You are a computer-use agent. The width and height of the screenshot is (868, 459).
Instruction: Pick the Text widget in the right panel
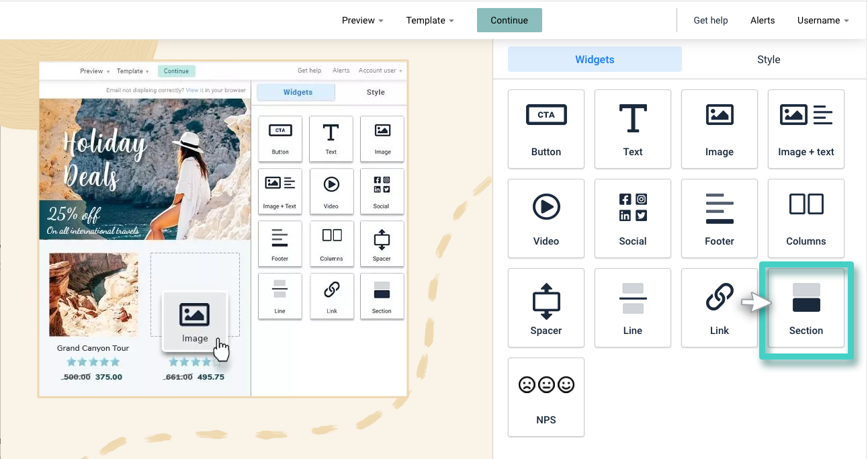633,129
